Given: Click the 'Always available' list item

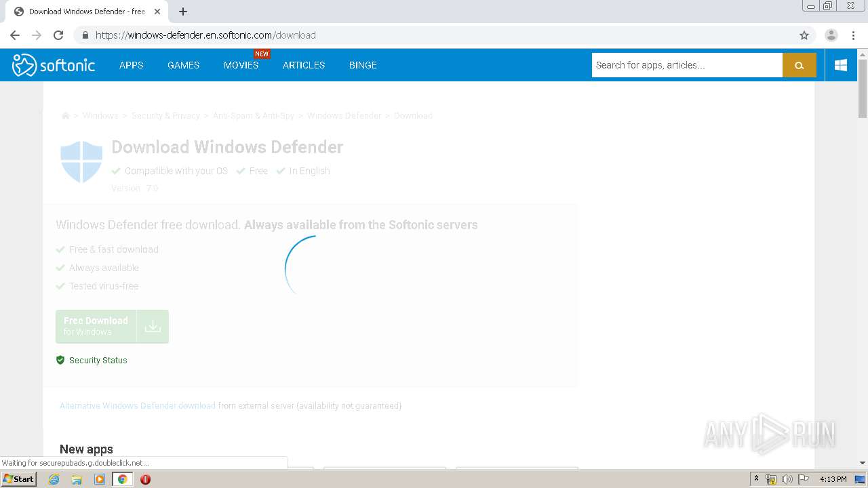Looking at the screenshot, I should [104, 268].
